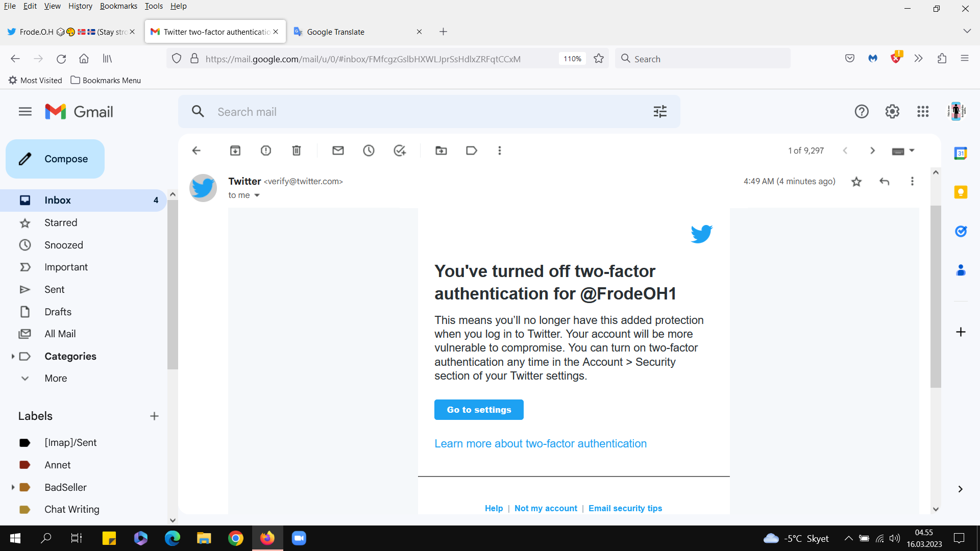Bookmark this page with the star icon
Image resolution: width=980 pixels, height=551 pixels.
(x=599, y=59)
